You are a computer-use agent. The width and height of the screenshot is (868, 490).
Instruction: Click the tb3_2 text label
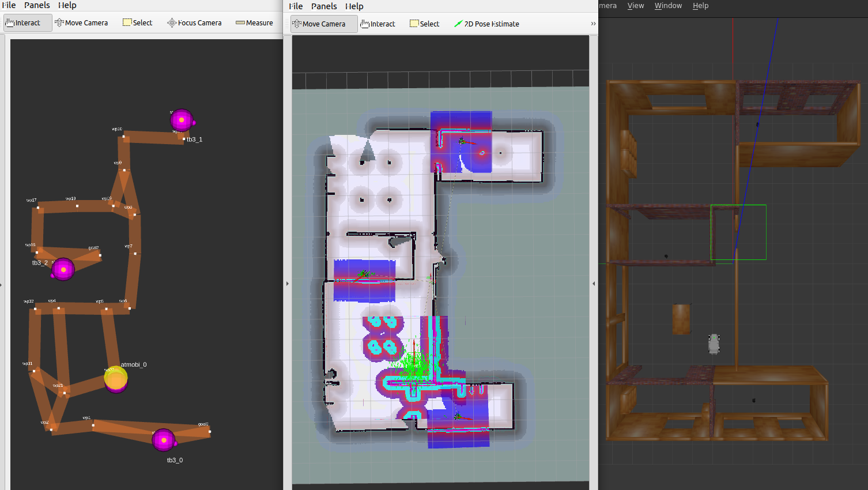[40, 263]
